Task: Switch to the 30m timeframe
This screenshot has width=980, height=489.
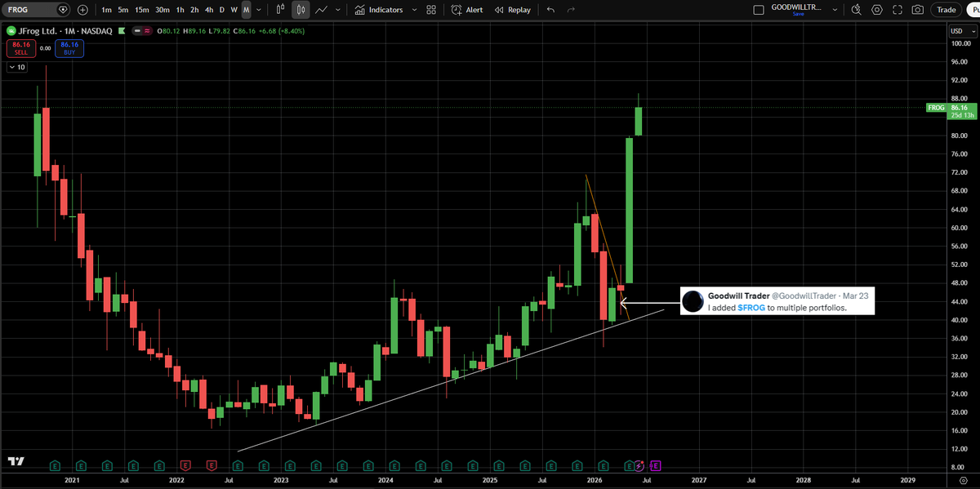Action: (x=163, y=10)
